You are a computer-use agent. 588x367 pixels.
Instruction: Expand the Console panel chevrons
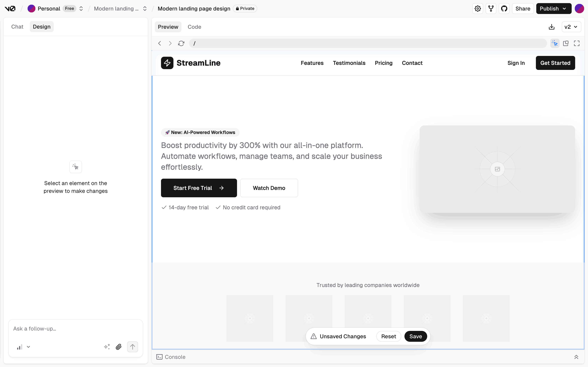[576, 357]
